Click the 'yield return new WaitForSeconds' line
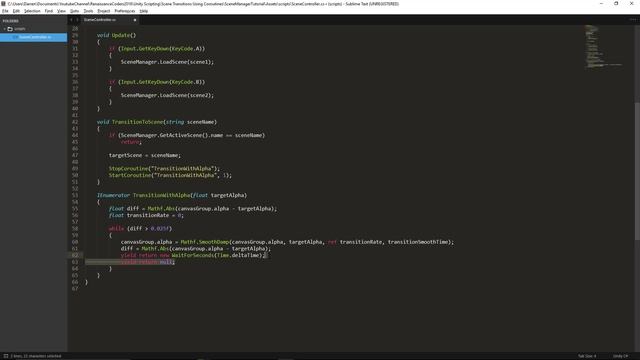Screen dimensions: 640x360 pos(193,255)
